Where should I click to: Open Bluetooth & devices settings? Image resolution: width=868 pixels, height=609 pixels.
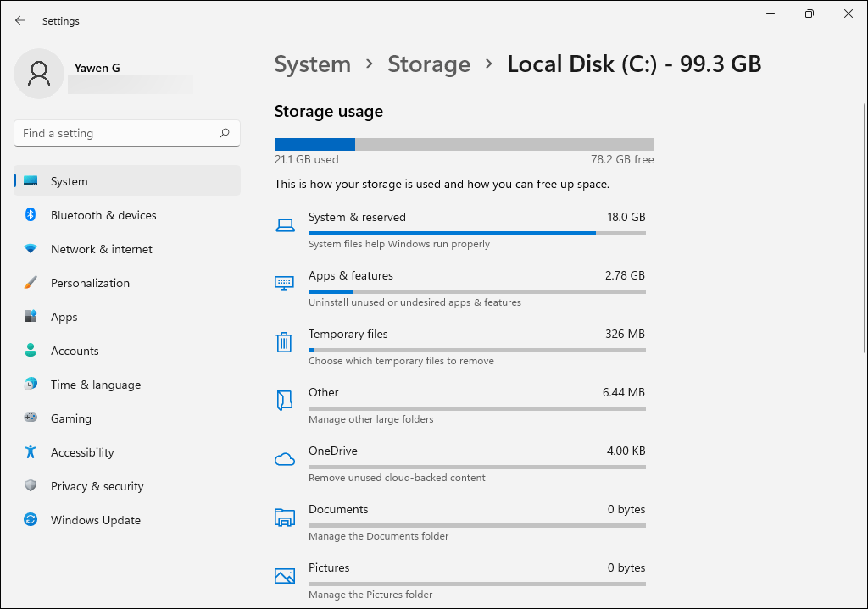coord(127,214)
